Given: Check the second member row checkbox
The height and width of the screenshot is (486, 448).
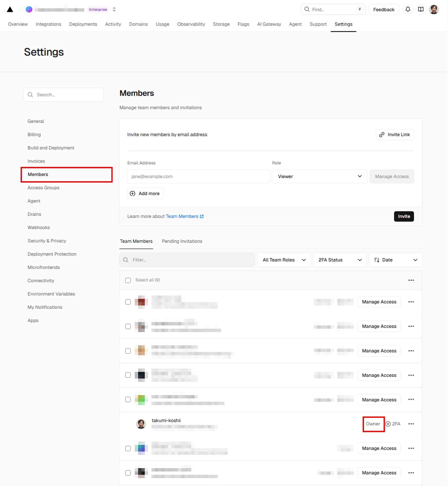Looking at the screenshot, I should (128, 326).
